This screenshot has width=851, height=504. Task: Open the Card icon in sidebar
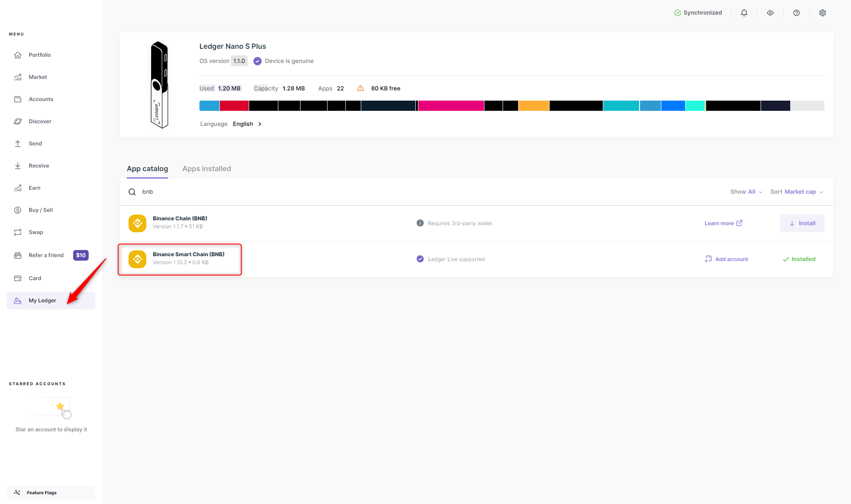18,278
